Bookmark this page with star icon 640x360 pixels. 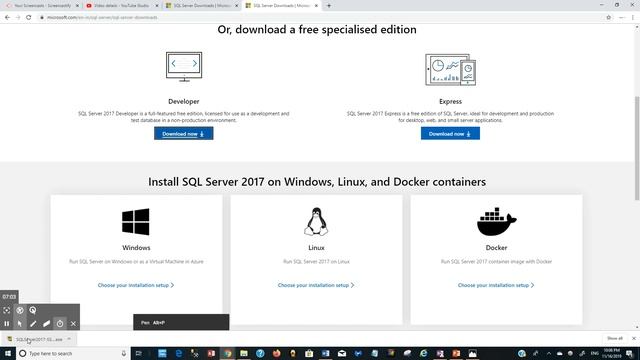pos(609,18)
